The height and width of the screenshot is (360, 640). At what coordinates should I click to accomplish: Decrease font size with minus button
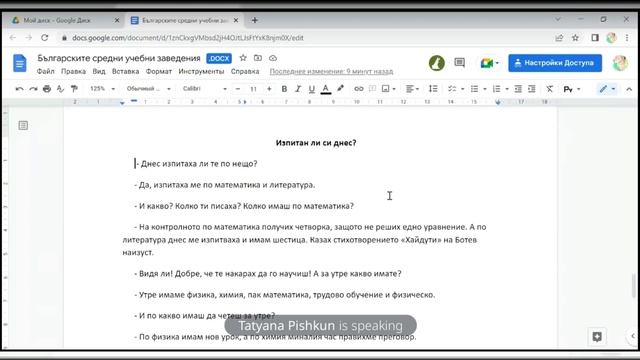pos(238,89)
